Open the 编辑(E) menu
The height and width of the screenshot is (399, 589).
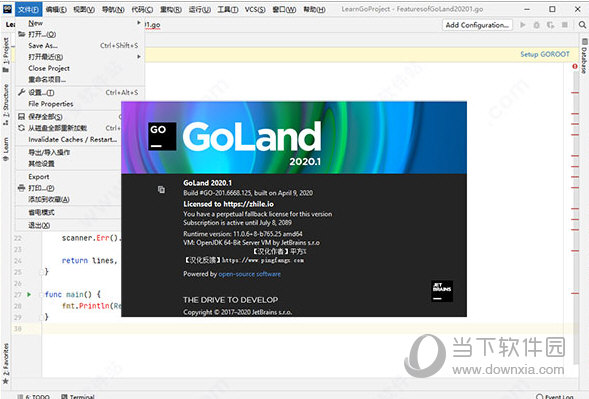point(56,9)
